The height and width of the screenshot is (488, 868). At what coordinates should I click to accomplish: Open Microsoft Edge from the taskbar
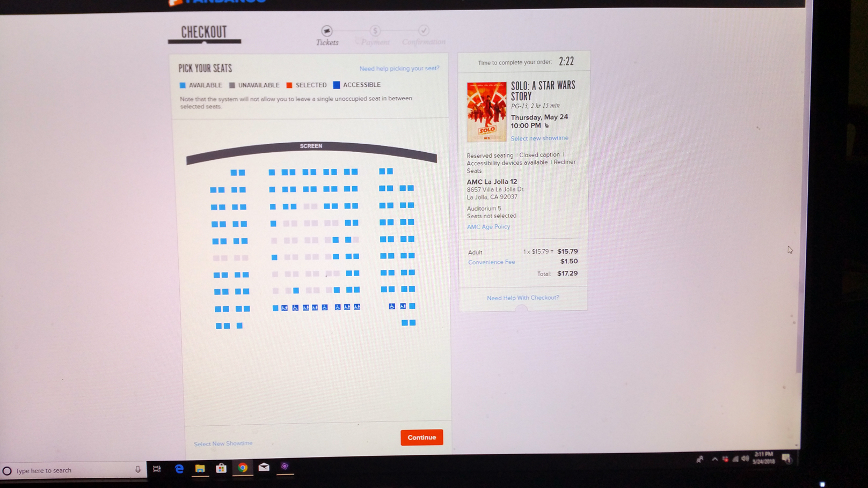[179, 469]
